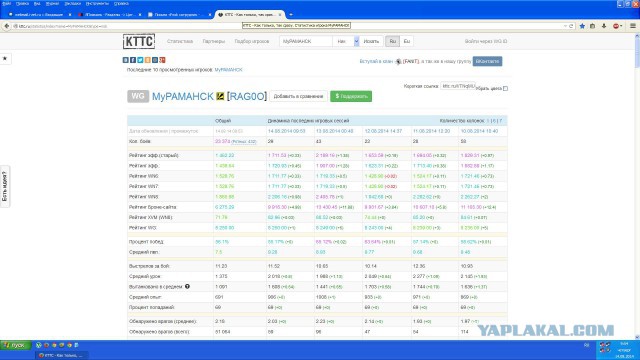Click the Искать search button
This screenshot has height=360, width=640.
[371, 41]
